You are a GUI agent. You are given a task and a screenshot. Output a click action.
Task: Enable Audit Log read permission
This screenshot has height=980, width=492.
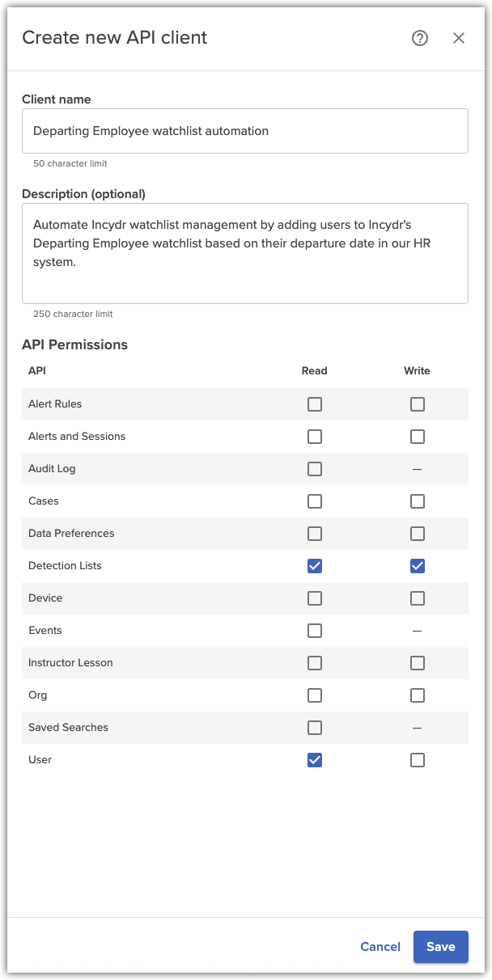point(315,469)
